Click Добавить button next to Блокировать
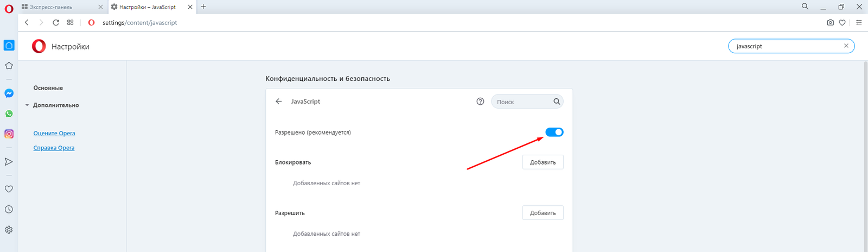Image resolution: width=868 pixels, height=252 pixels. coord(542,162)
